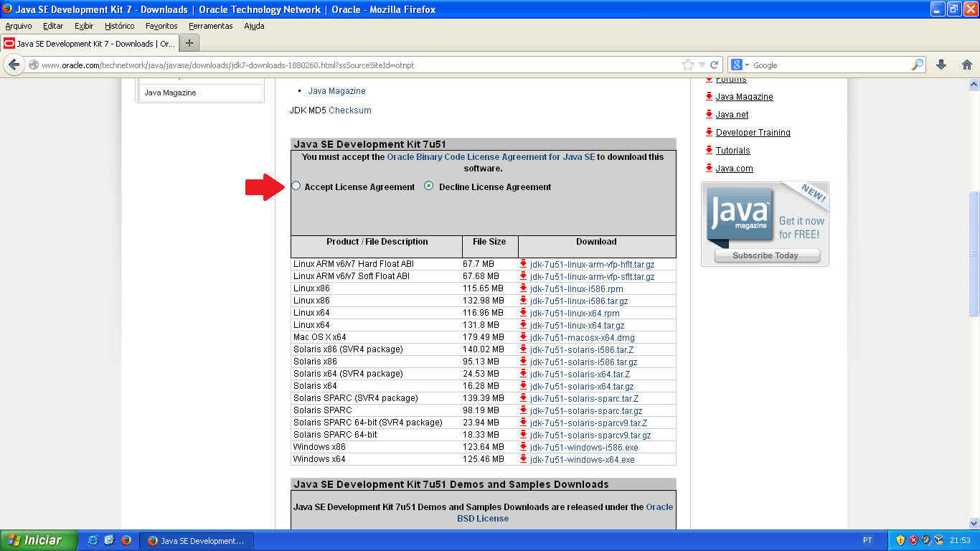
Task: Click download arrow icon for solaris-sparcv9.tar.gz
Action: [524, 435]
